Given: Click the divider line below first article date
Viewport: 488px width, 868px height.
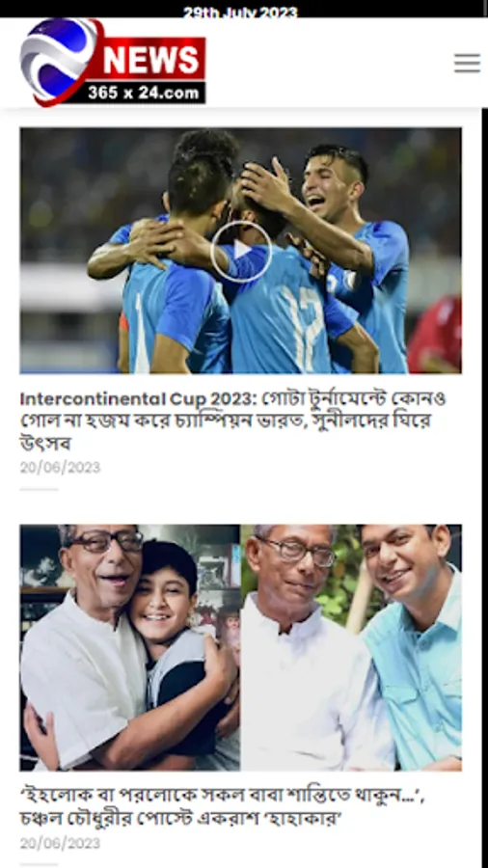Looking at the screenshot, I should pos(39,489).
